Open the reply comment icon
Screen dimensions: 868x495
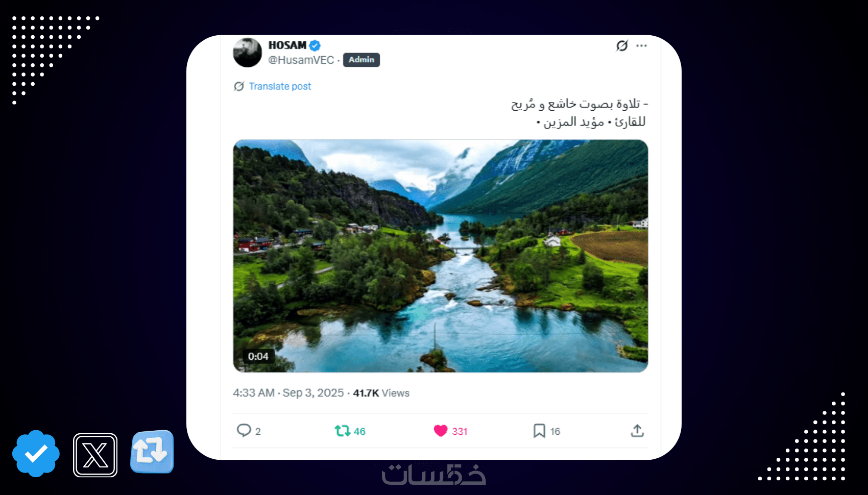click(x=244, y=431)
